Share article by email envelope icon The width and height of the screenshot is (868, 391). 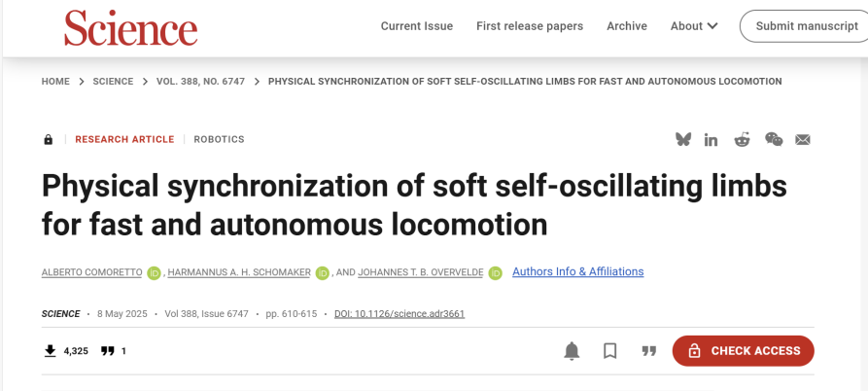803,139
